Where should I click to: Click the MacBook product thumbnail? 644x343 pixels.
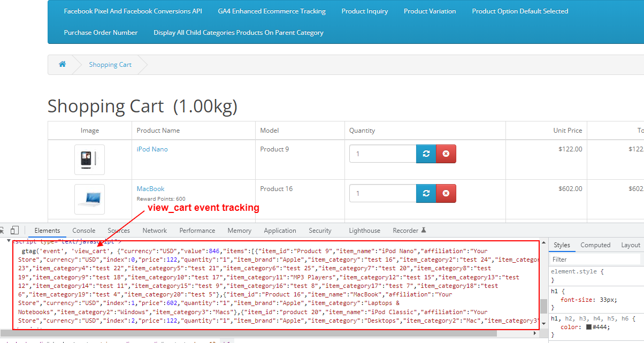pos(89,199)
